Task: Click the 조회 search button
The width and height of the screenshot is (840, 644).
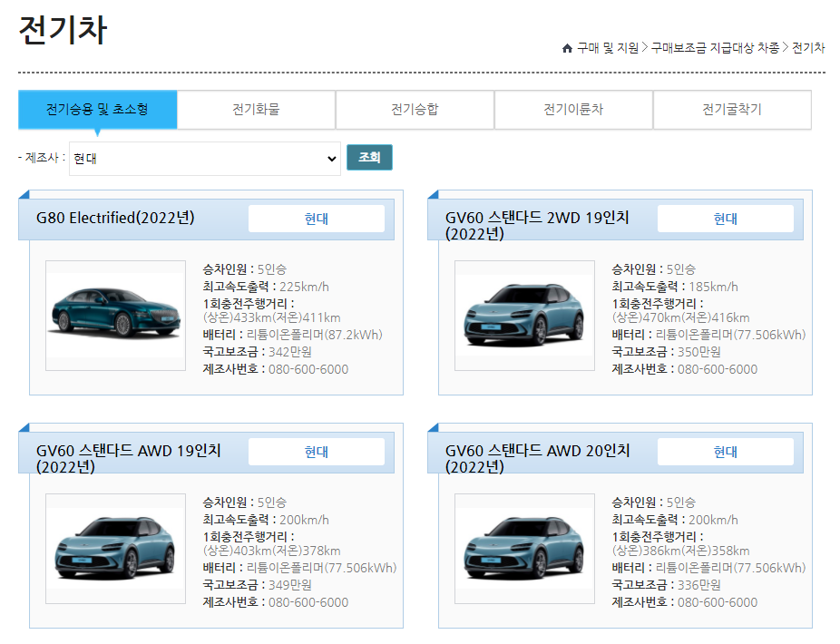Action: (x=369, y=158)
